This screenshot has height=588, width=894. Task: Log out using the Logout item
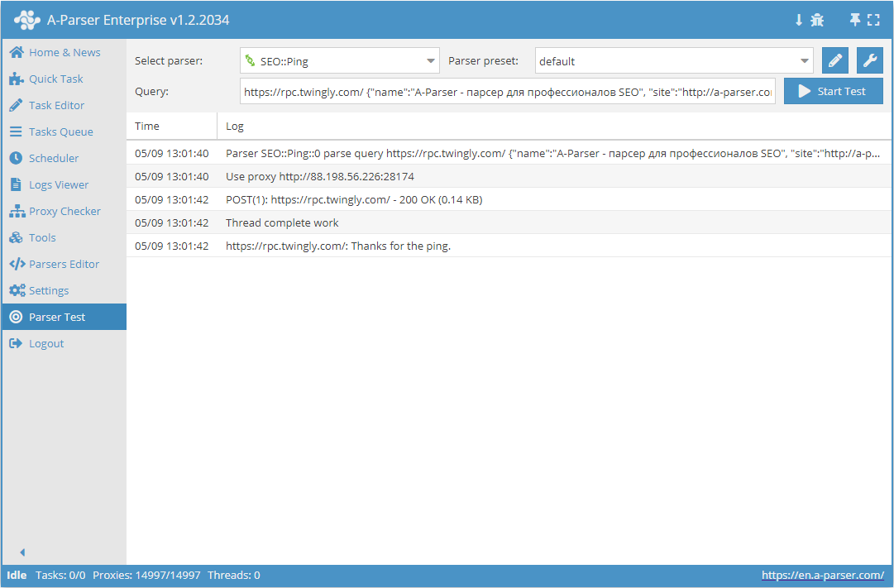[45, 343]
